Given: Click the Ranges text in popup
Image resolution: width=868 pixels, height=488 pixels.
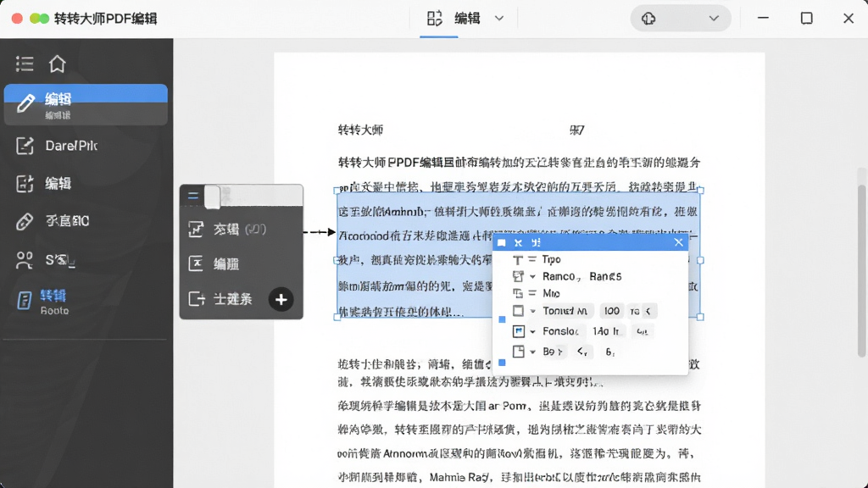Looking at the screenshot, I should (605, 276).
